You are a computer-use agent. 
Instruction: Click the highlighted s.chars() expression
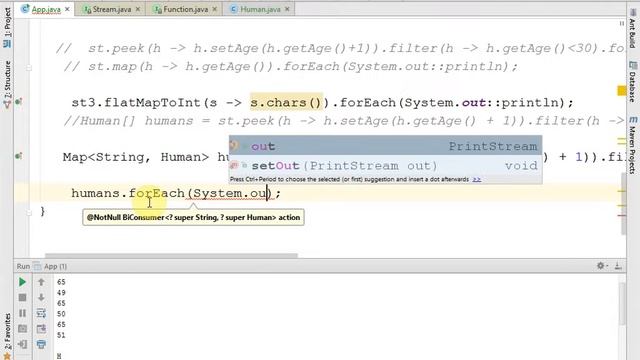pyautogui.click(x=287, y=102)
